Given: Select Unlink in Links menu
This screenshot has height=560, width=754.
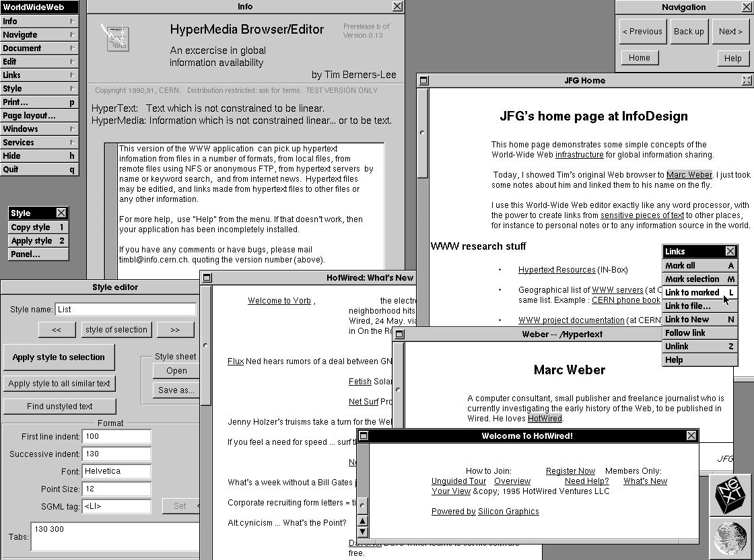Looking at the screenshot, I should [x=699, y=346].
